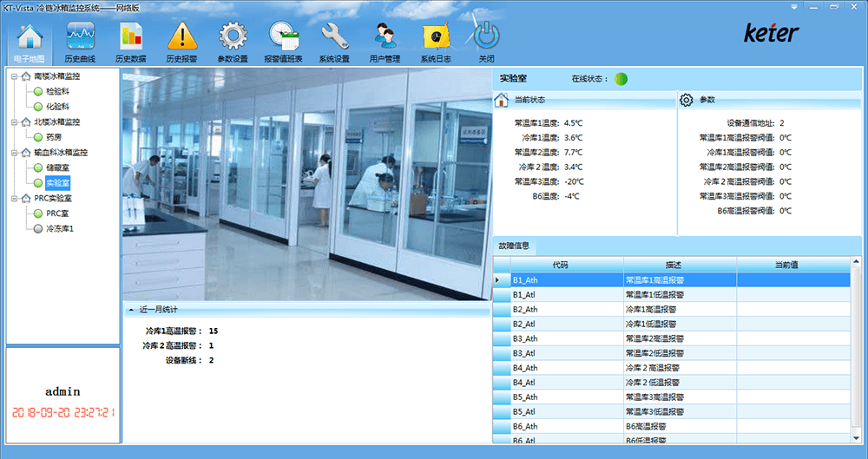Viewport: 868px width, 459px height.
Task: Collapse the PRC实验室 tree node
Action: pyautogui.click(x=15, y=198)
